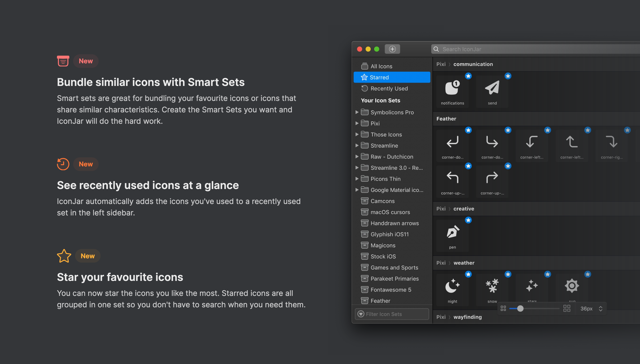
Task: Unstar the night icon
Action: (x=468, y=274)
